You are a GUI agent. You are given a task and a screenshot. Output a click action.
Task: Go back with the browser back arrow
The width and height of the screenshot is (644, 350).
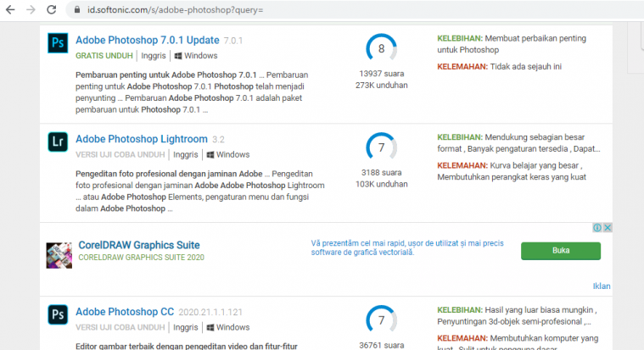coord(10,9)
